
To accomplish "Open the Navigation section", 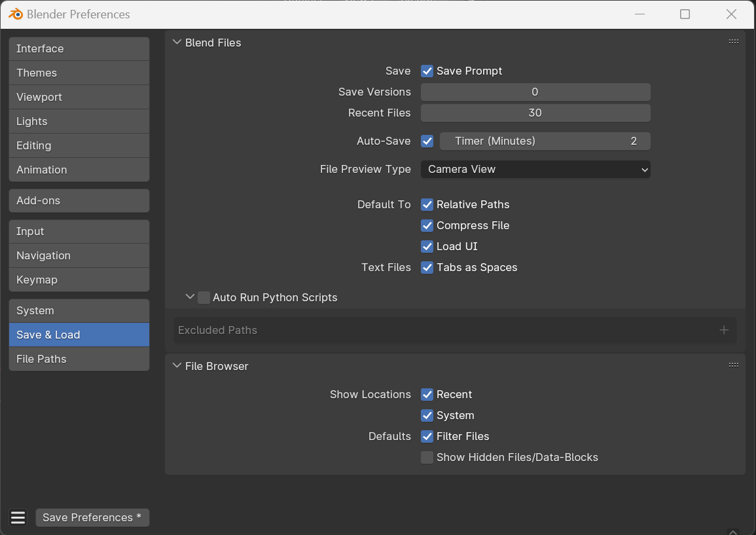I will click(79, 255).
